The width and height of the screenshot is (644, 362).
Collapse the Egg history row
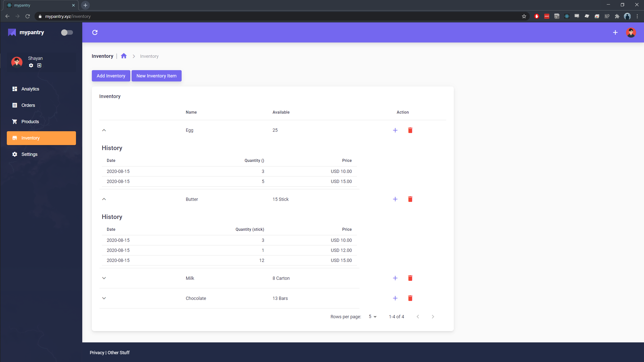click(x=104, y=130)
